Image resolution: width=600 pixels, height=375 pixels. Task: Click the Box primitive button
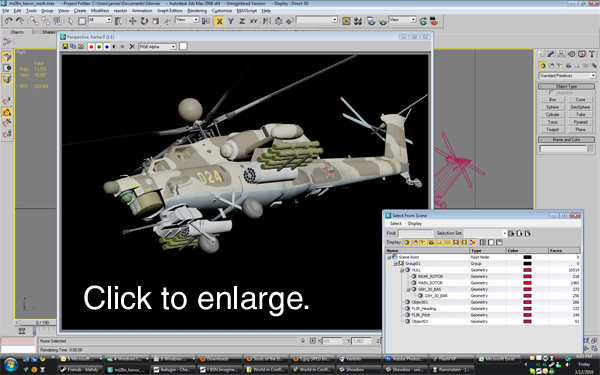pyautogui.click(x=553, y=99)
